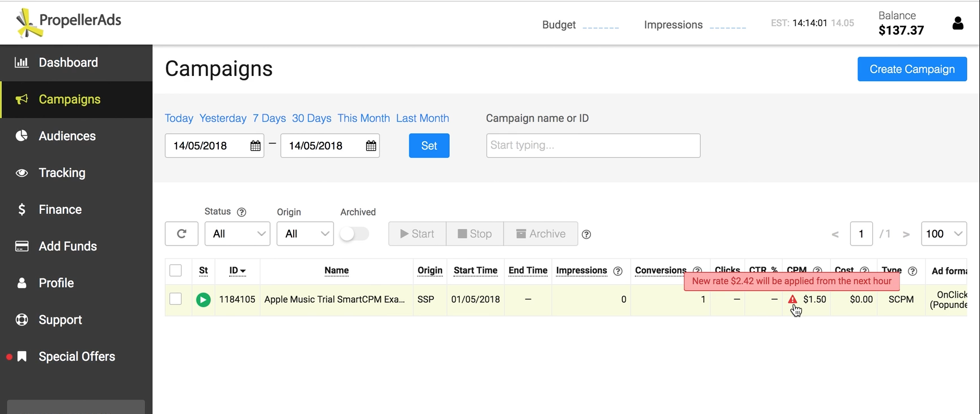Click Impressions column help icon
The image size is (980, 414).
tap(618, 271)
